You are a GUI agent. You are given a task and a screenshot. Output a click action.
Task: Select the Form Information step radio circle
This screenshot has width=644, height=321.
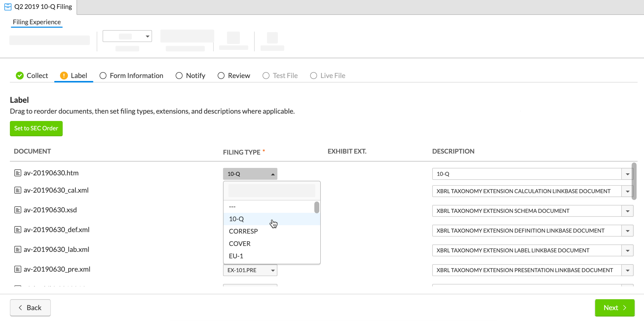coord(103,76)
